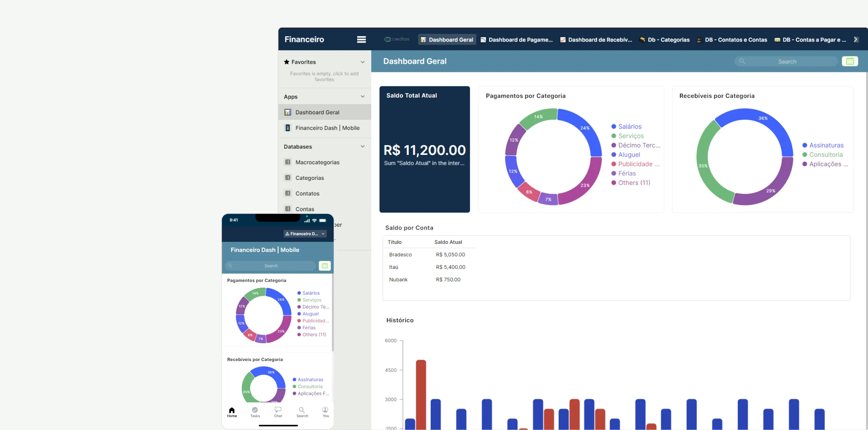This screenshot has height=430, width=868.
Task: Click the Wi-Fi icon in mobile status bar
Action: (314, 220)
